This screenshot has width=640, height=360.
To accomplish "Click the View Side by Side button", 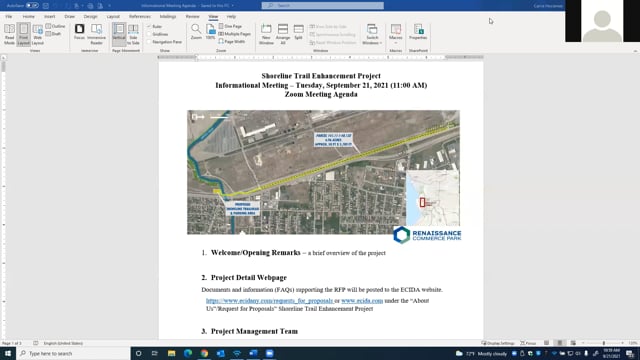I will [328, 27].
